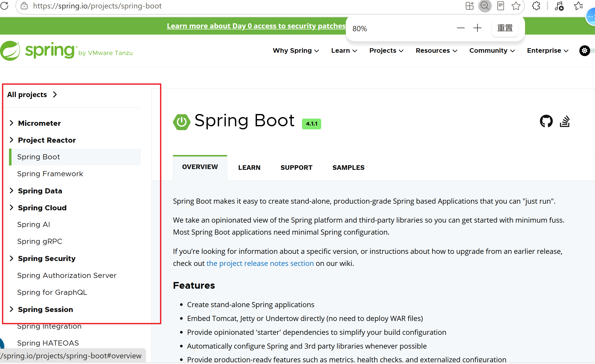Select Spring Boot in the sidebar
The image size is (595, 364).
click(75, 157)
